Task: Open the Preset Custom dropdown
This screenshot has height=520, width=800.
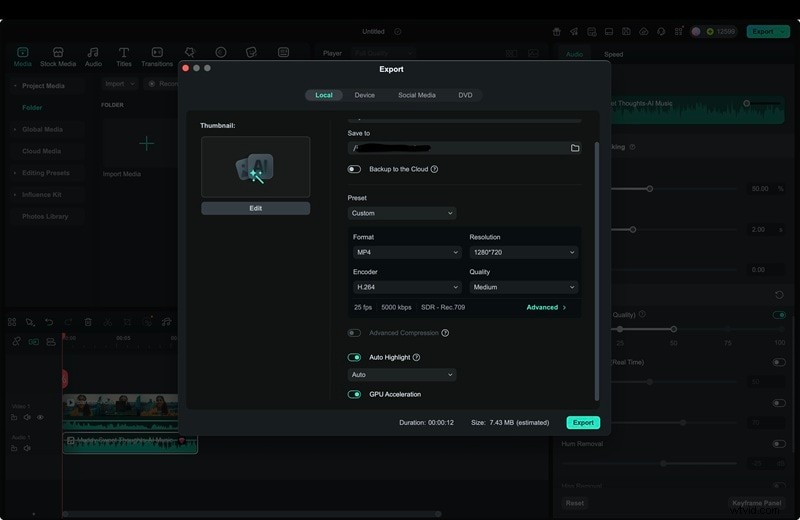Action: 402,213
